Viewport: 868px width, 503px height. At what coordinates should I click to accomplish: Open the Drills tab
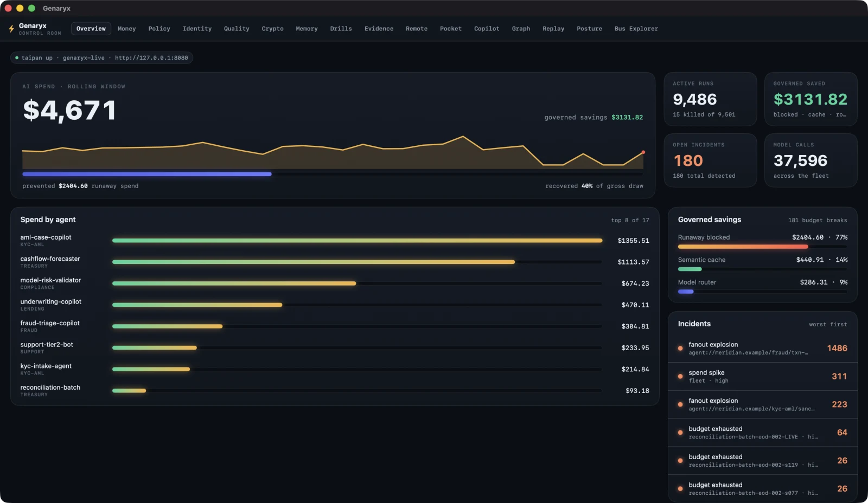point(341,29)
